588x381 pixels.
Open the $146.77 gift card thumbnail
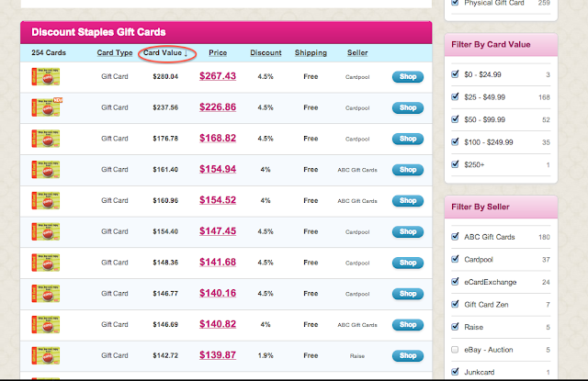[46, 294]
